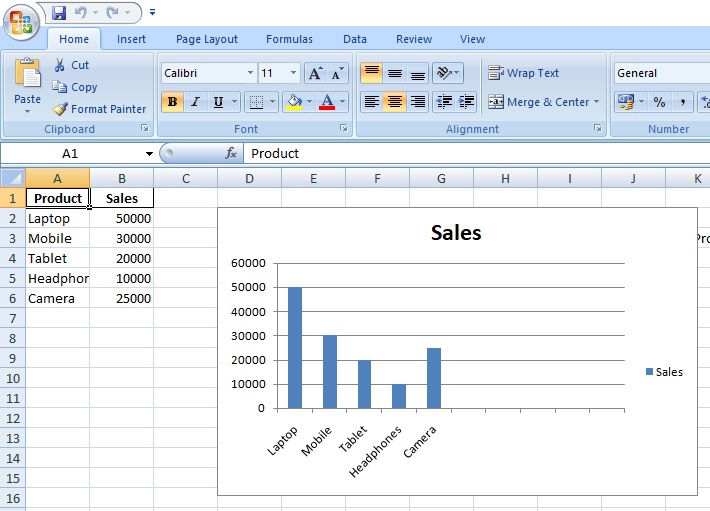This screenshot has height=511, width=710.
Task: Expand the Underline style arrow
Action: pyautogui.click(x=235, y=102)
